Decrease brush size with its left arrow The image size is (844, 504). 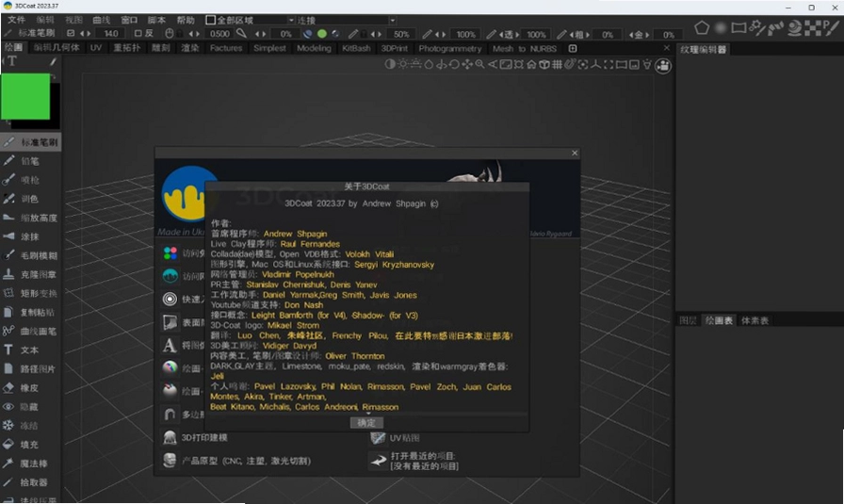82,33
